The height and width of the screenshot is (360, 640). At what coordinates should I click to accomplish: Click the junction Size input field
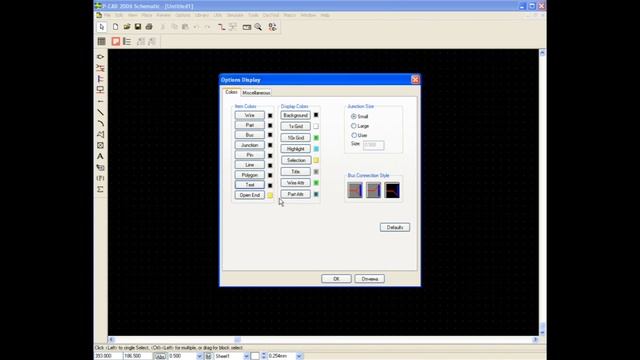[x=373, y=145]
